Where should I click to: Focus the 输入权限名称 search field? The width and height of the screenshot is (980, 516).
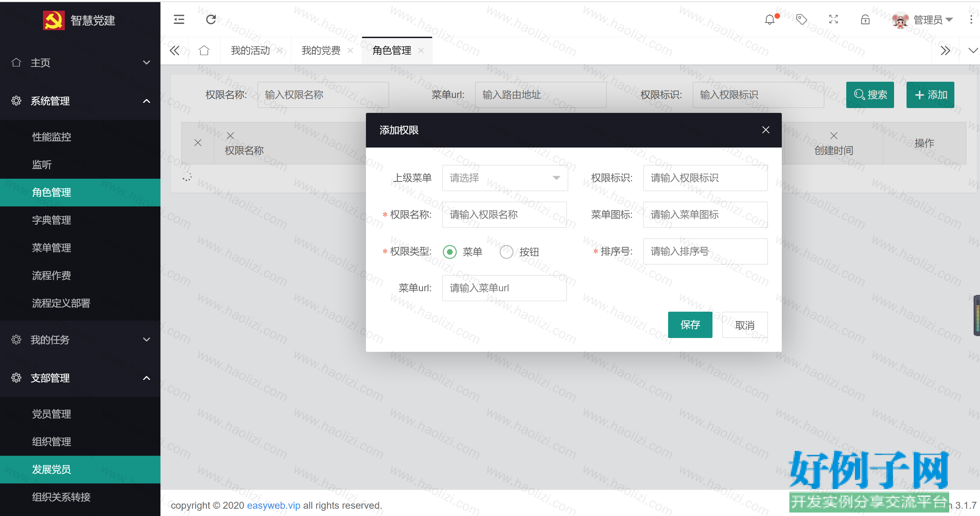click(x=323, y=95)
